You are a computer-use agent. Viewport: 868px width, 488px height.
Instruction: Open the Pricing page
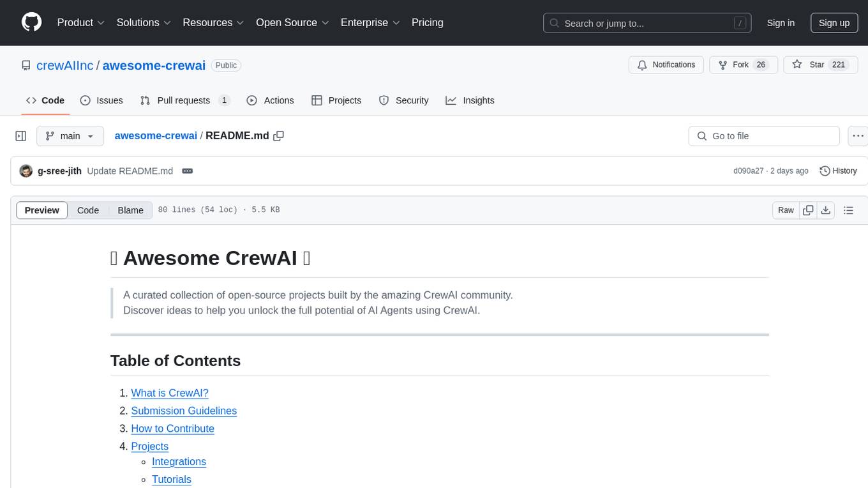coord(428,22)
